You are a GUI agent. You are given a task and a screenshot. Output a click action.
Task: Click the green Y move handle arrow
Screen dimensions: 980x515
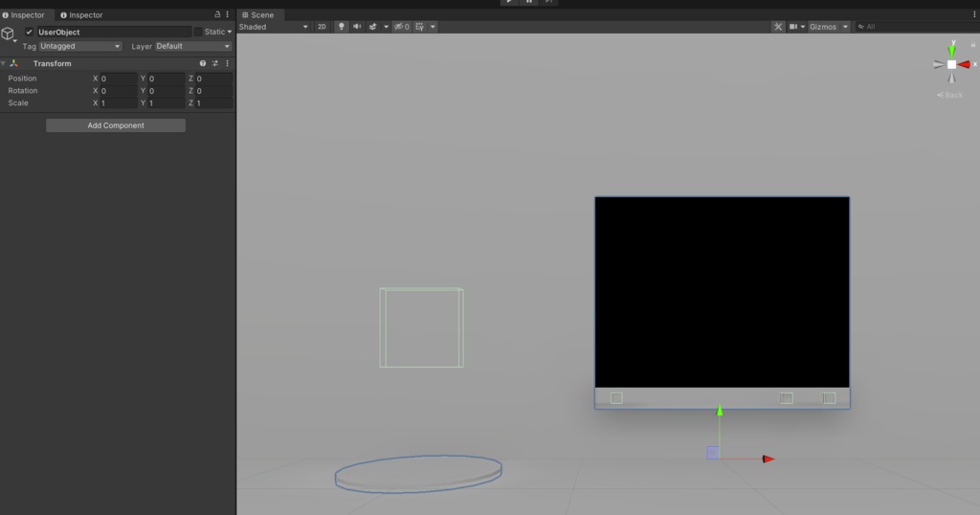pyautogui.click(x=720, y=410)
